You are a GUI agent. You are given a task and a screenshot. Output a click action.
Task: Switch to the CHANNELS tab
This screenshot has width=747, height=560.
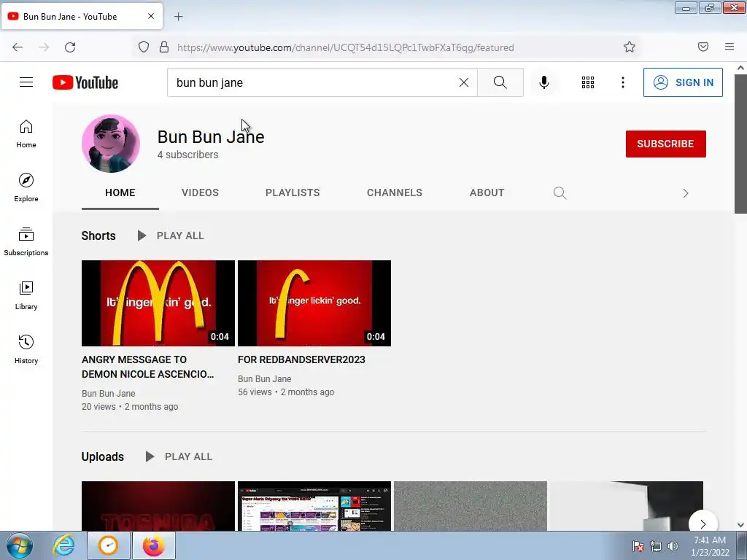[395, 192]
